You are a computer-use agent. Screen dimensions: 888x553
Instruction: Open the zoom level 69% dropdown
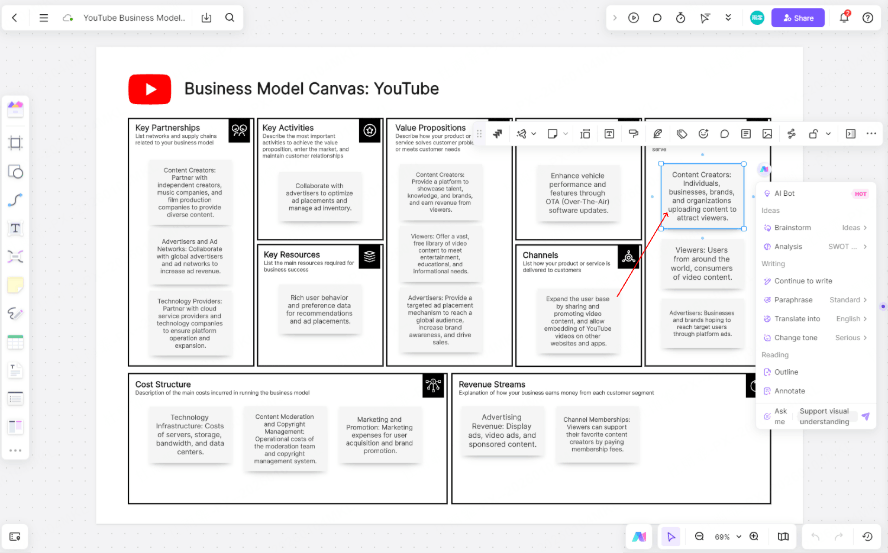coord(728,537)
